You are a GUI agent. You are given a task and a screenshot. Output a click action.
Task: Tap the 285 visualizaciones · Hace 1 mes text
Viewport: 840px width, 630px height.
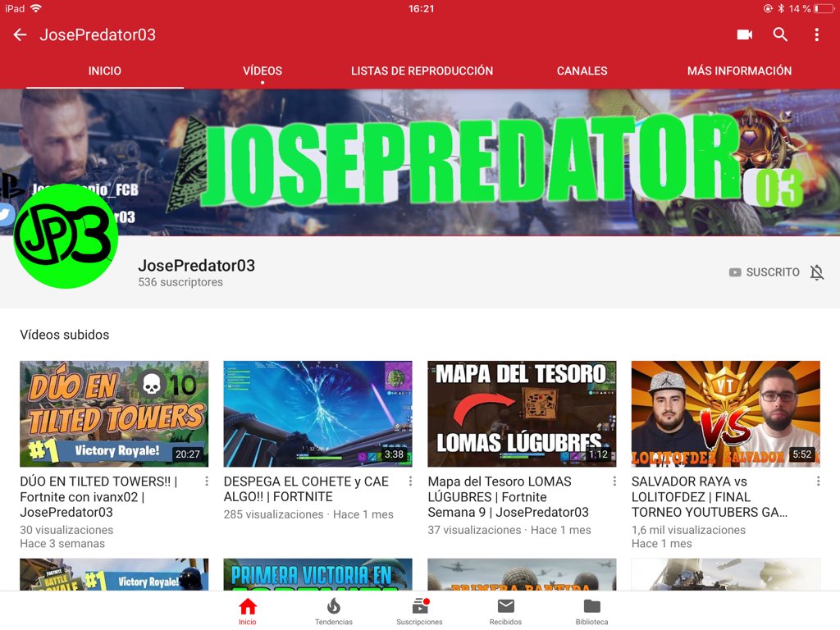click(308, 514)
